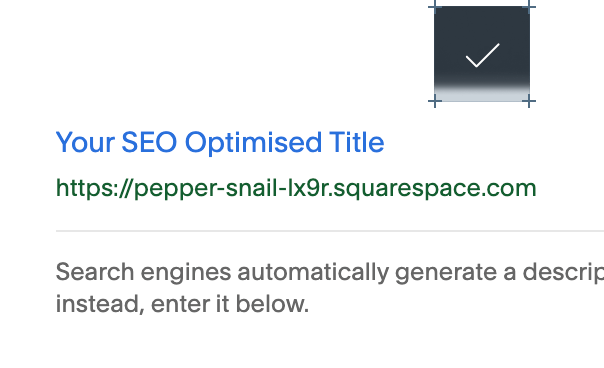Click the white checkmark icon
The height and width of the screenshot is (368, 604).
click(x=482, y=55)
